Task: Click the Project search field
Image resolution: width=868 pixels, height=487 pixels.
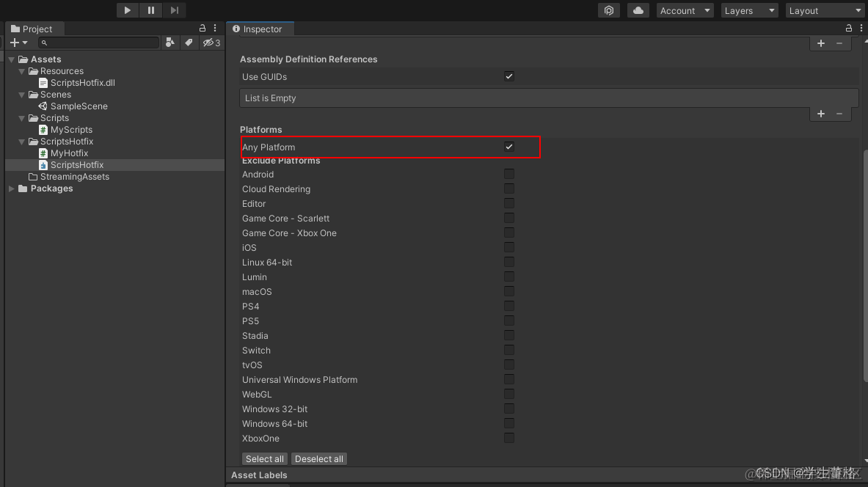Action: 98,43
